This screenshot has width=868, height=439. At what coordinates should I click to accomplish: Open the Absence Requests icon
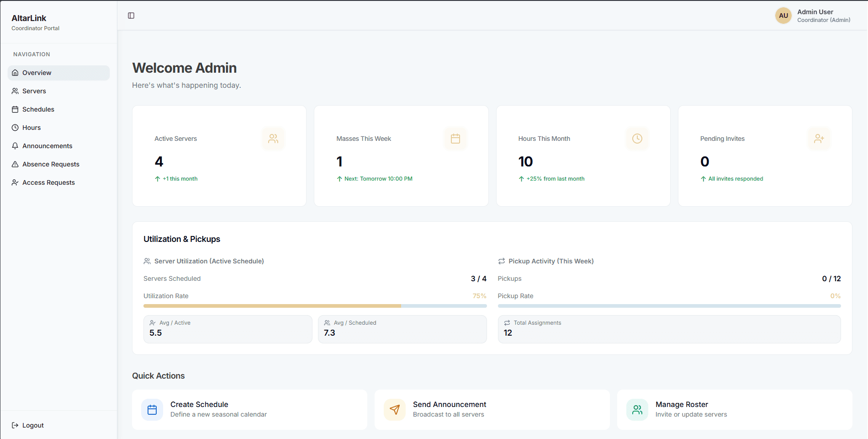pos(15,164)
